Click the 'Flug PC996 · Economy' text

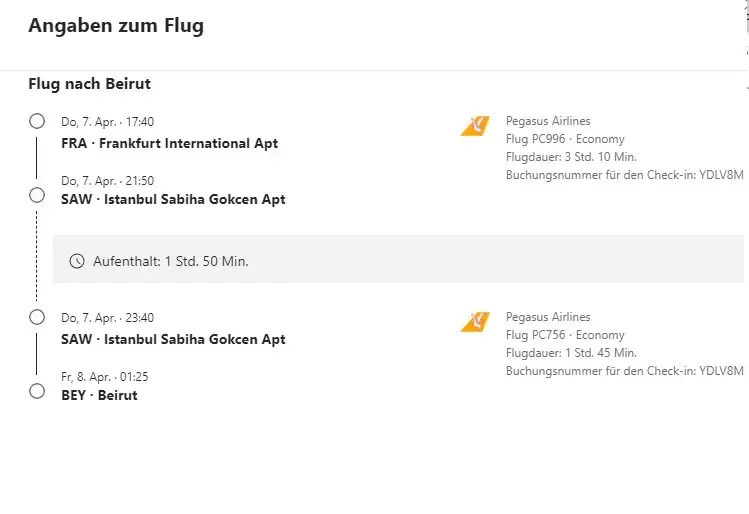[x=565, y=139]
